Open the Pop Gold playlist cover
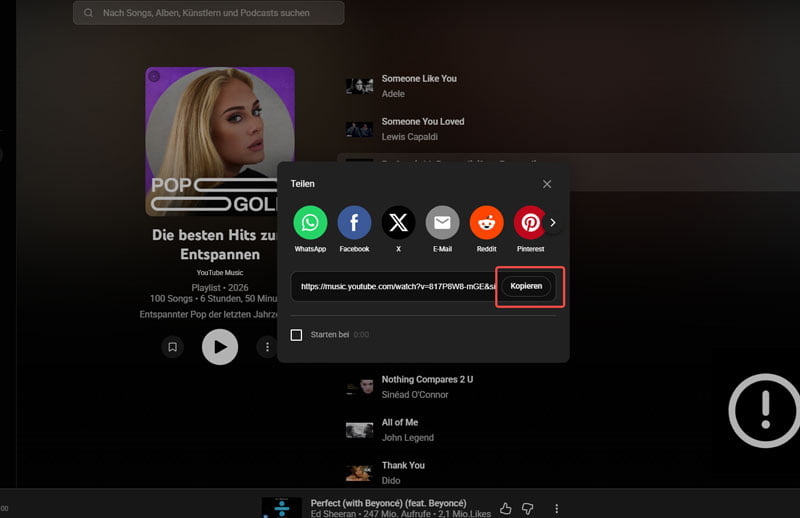800x518 pixels. click(x=220, y=141)
